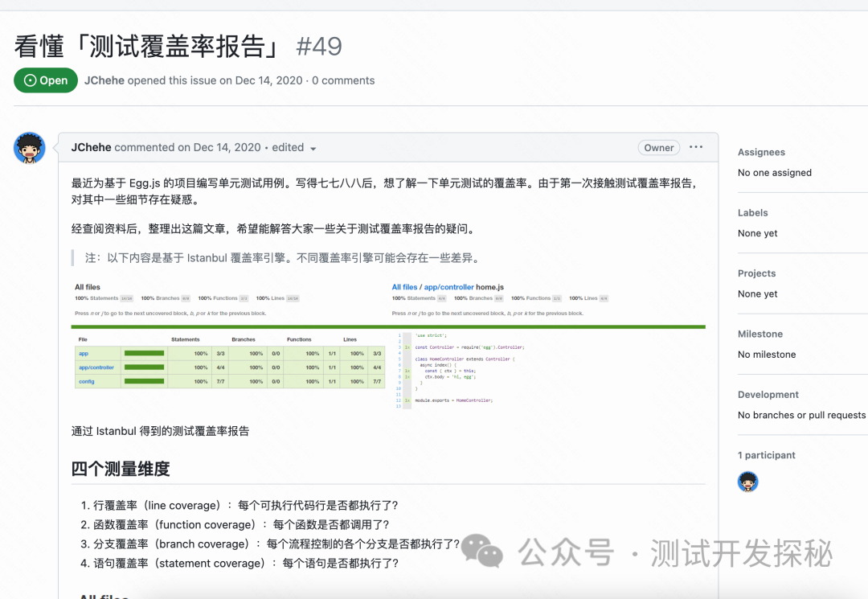Open the JChehe author link in the issue header
This screenshot has height=599, width=868.
(x=104, y=80)
